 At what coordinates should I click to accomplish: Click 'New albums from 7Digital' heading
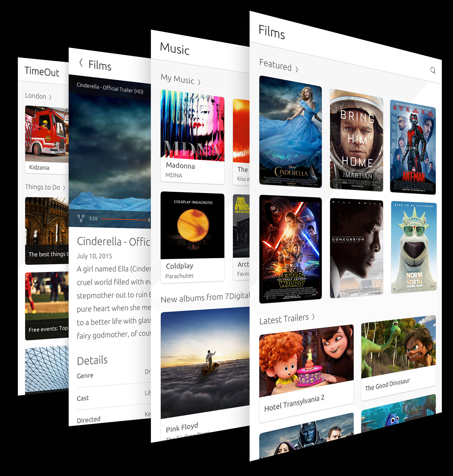tap(205, 297)
